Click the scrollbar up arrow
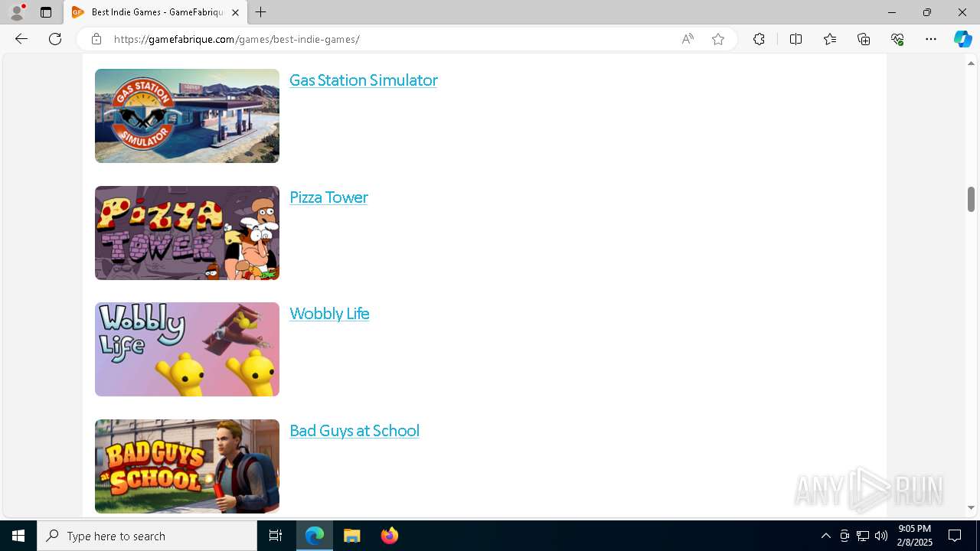This screenshot has width=980, height=551. pos(971,63)
